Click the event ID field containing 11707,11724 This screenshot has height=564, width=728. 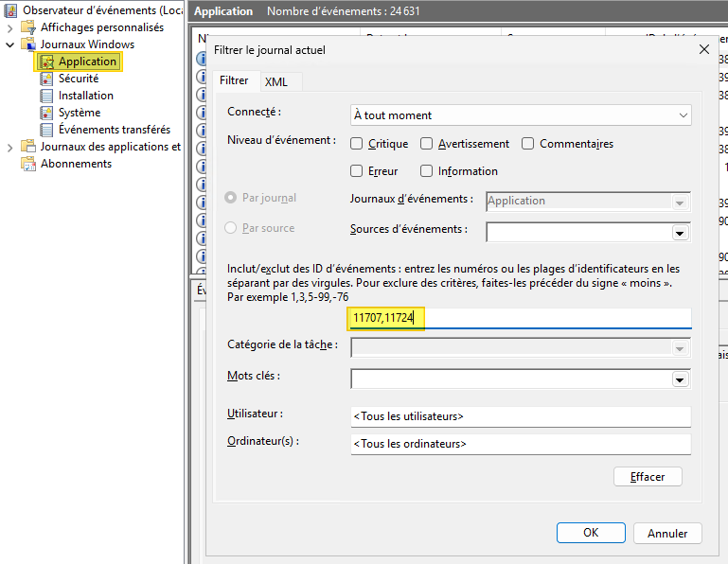(521, 319)
